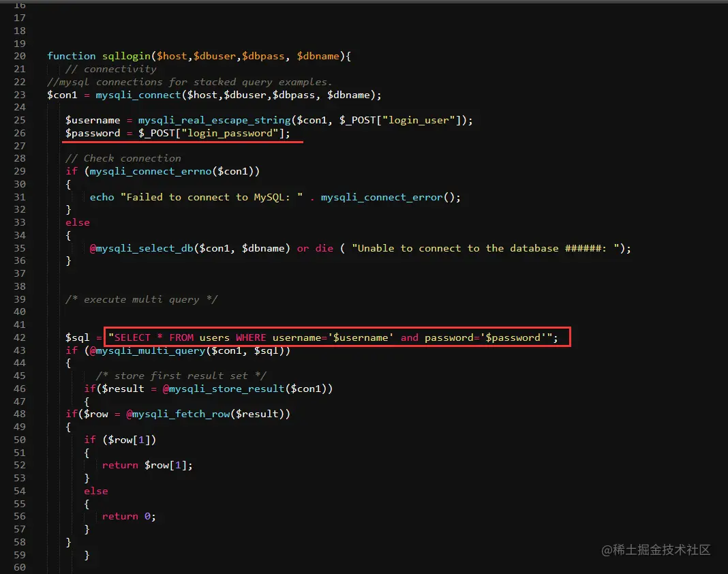Click $row[1] in line 50 condition
Image resolution: width=728 pixels, height=574 pixels.
coord(129,440)
